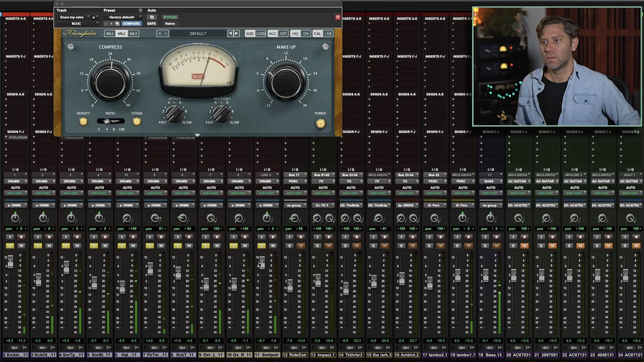Open the MJUC plugin selector dropdown

coord(78,23)
